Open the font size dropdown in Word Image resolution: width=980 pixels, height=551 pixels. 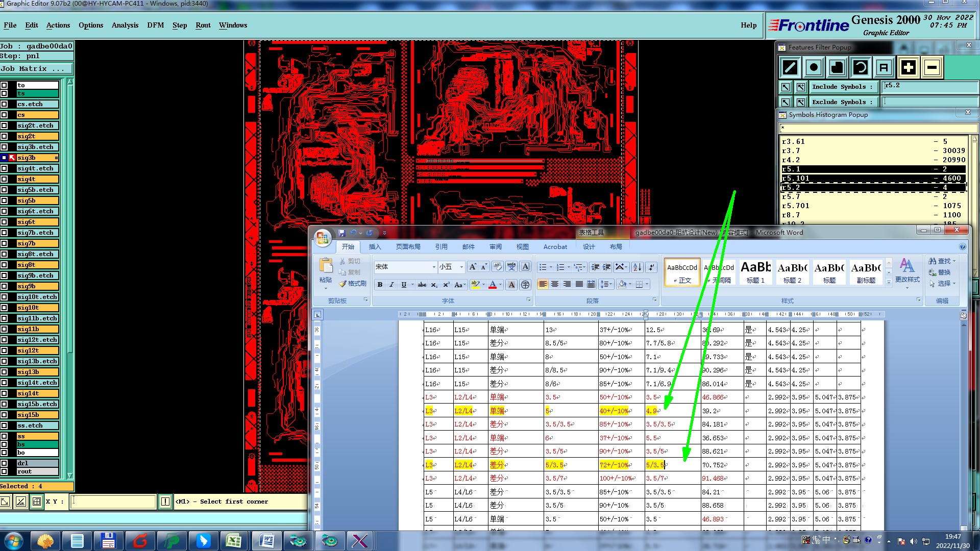click(x=461, y=267)
